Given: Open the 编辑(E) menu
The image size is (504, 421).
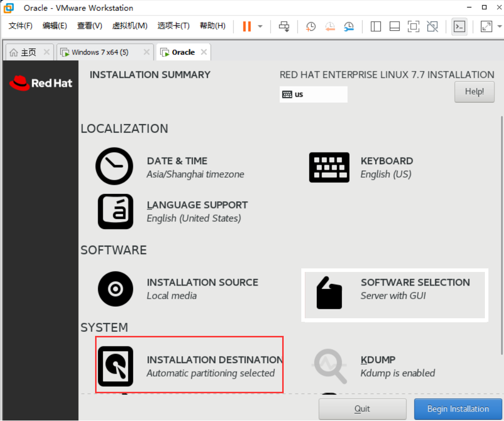Looking at the screenshot, I should point(55,26).
